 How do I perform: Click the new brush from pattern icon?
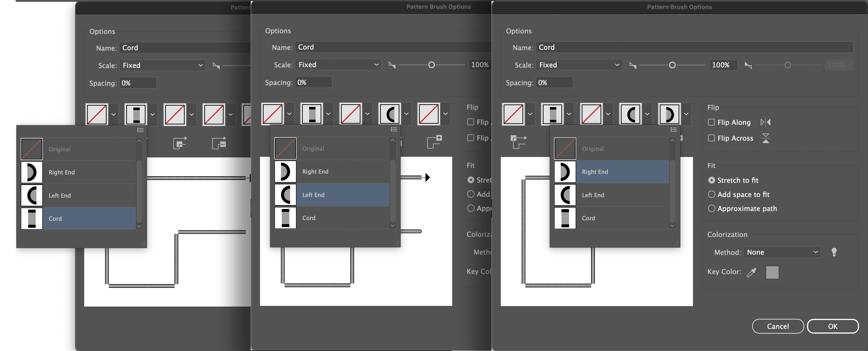coord(519,142)
